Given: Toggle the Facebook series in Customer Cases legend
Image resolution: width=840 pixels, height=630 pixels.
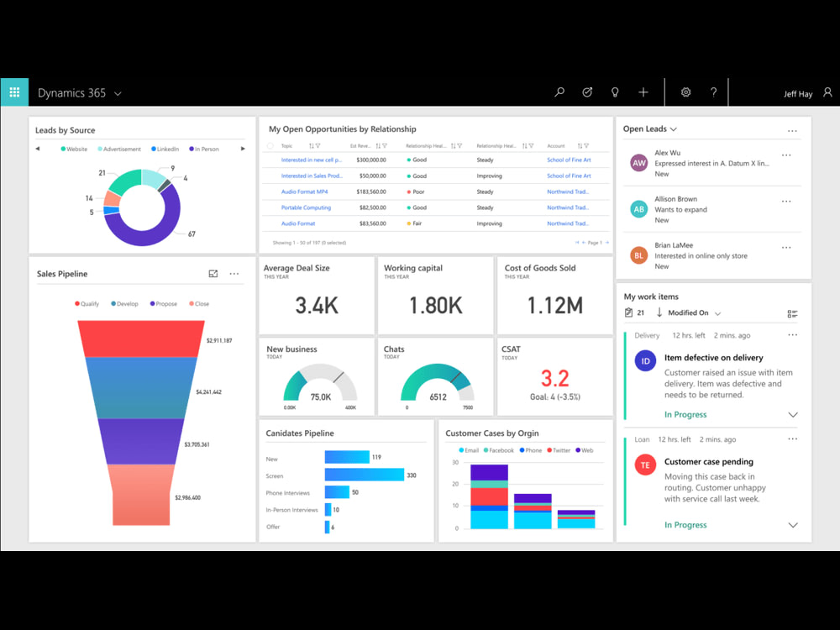Looking at the screenshot, I should (x=498, y=450).
